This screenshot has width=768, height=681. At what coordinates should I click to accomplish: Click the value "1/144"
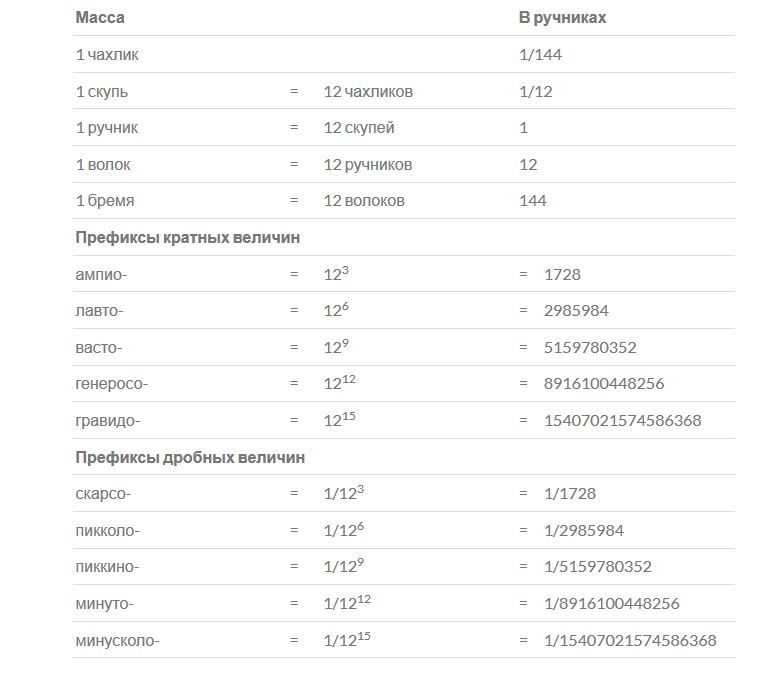[x=540, y=55]
